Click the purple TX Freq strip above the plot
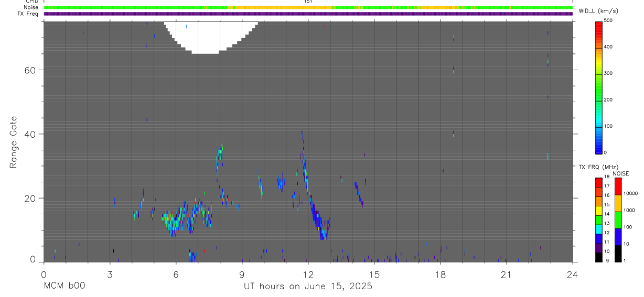 click(308, 14)
